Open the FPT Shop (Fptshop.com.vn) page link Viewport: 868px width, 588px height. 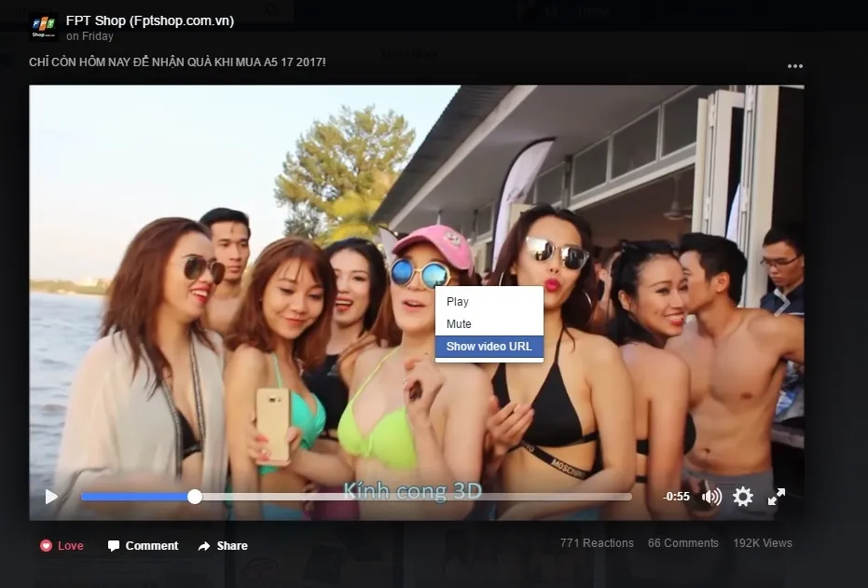[x=149, y=20]
